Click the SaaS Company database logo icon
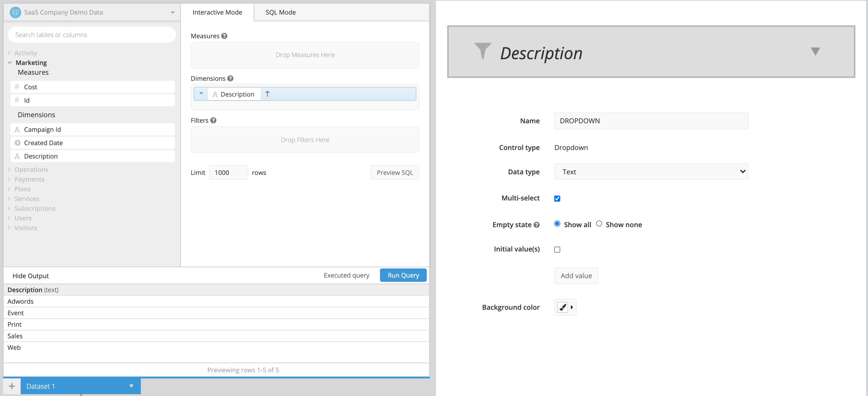Image resolution: width=868 pixels, height=396 pixels. (15, 12)
